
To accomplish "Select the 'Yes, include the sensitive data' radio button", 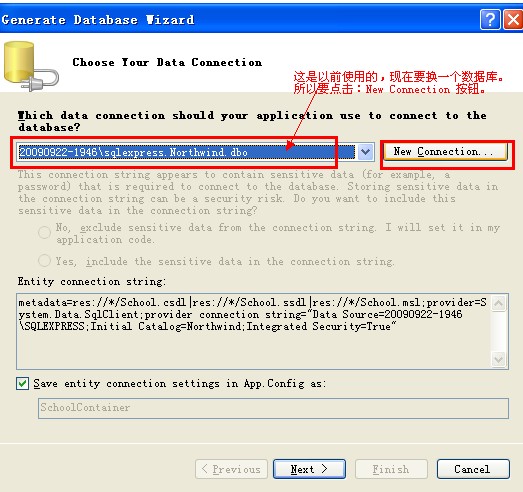I will [x=44, y=261].
